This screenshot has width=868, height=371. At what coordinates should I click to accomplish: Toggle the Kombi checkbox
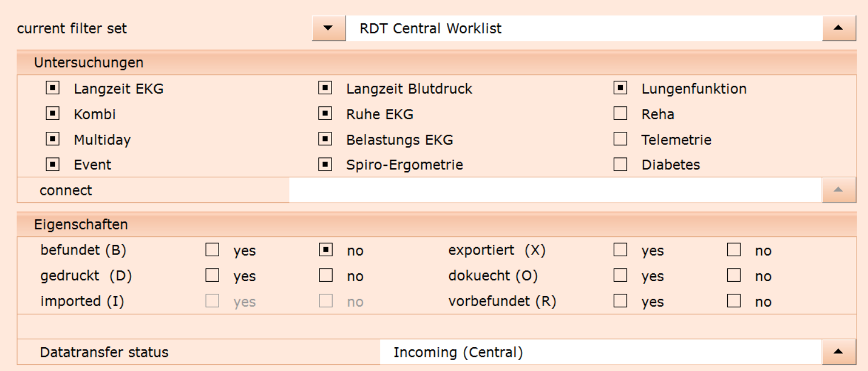[x=52, y=114]
